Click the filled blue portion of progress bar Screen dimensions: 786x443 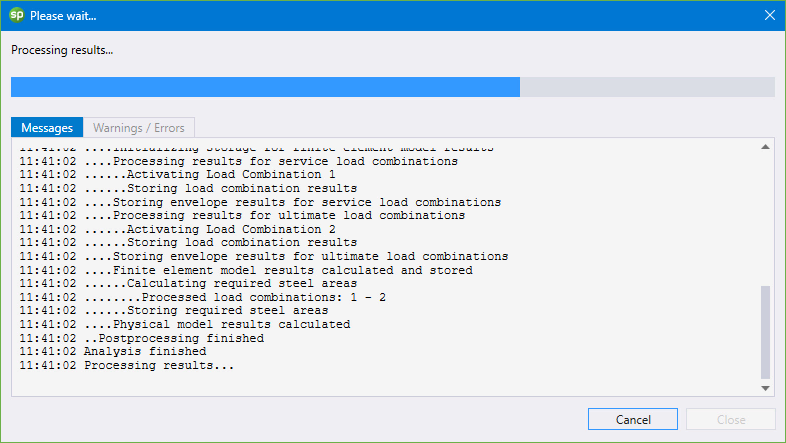click(265, 87)
